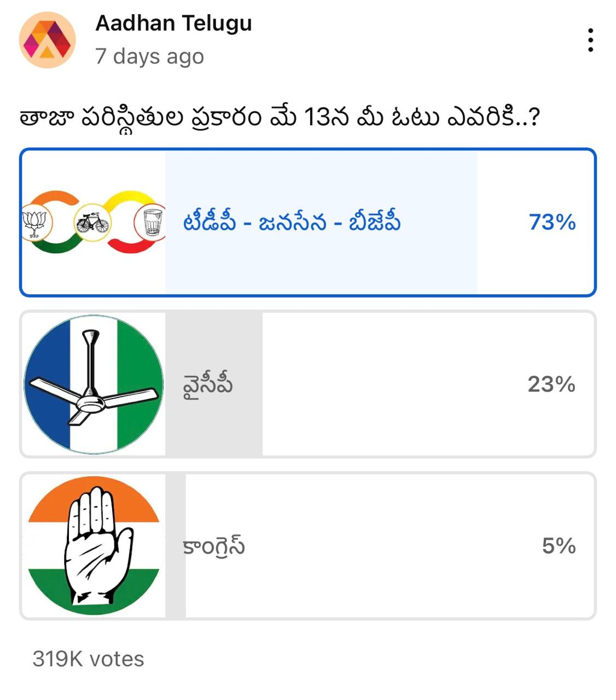Screen dimensions: 616x700
Task: Click the YSRCP ceiling fan logo
Action: tap(94, 384)
